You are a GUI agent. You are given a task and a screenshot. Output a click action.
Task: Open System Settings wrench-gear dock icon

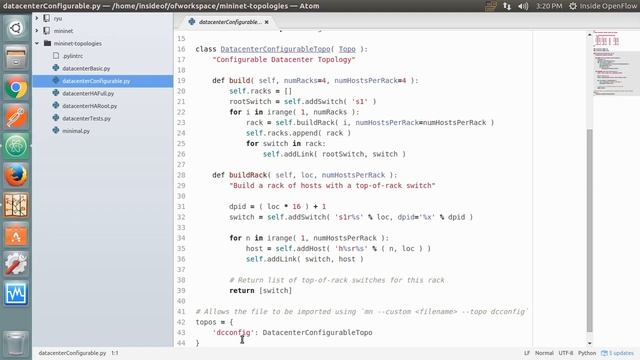click(x=16, y=264)
